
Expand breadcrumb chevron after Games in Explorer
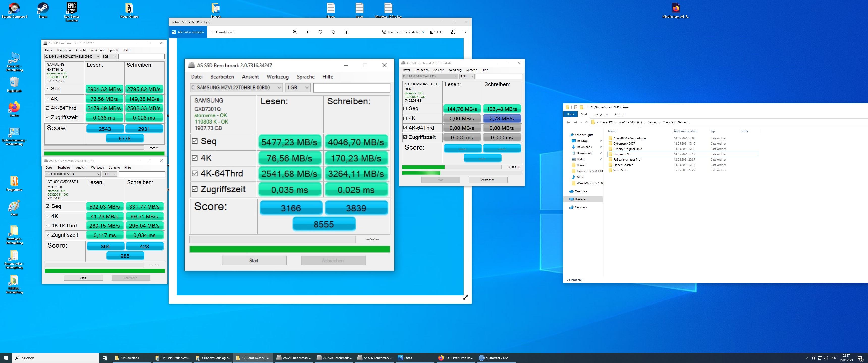659,122
